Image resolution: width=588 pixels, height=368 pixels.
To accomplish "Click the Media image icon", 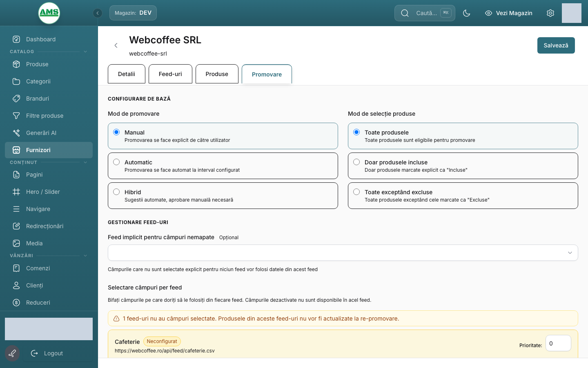I will click(16, 243).
